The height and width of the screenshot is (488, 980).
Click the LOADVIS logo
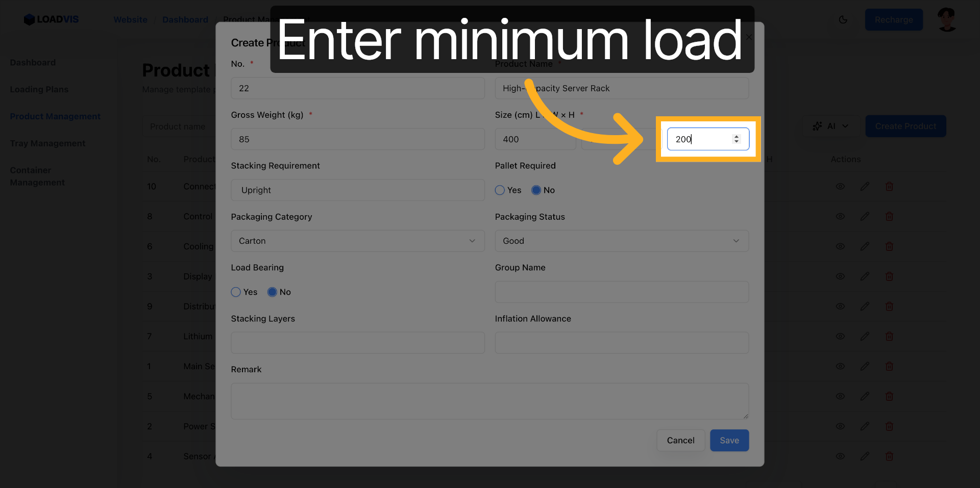click(x=52, y=19)
